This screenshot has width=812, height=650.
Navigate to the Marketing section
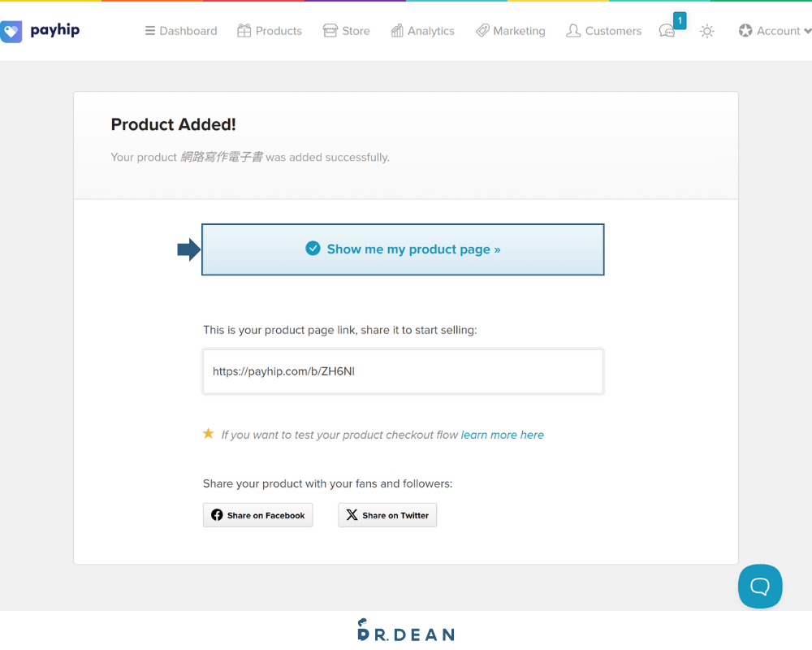tap(511, 31)
